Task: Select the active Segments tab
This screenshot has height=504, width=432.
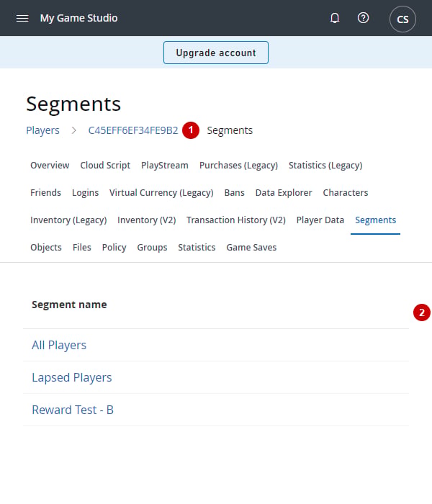Action: pos(375,220)
